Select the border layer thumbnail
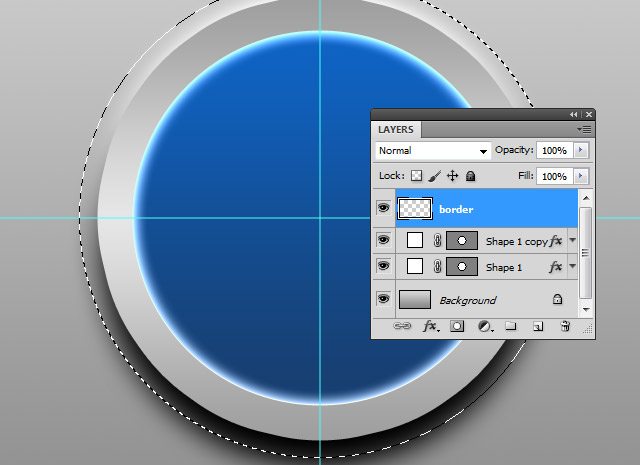This screenshot has height=465, width=640. coord(415,209)
